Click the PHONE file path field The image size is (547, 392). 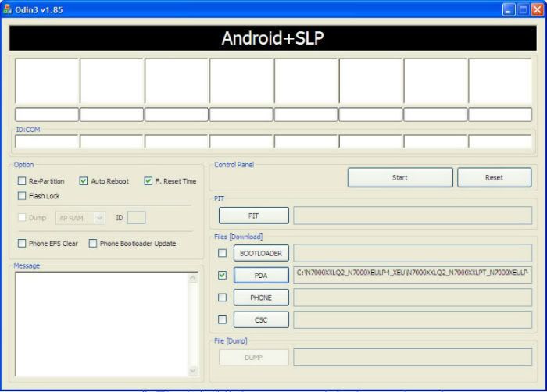pyautogui.click(x=413, y=298)
